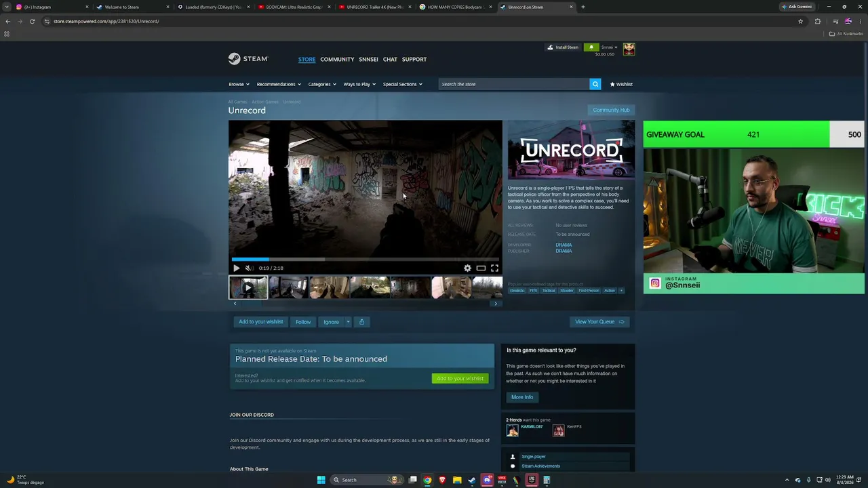Expand the Ways to Play dropdown
This screenshot has width=868, height=488.
359,84
